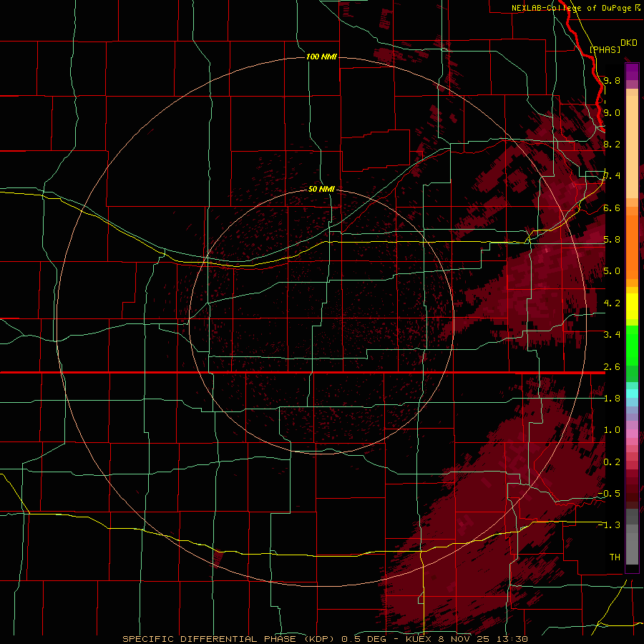
Task: Click the 4.2 value on the color scale
Action: (x=612, y=303)
